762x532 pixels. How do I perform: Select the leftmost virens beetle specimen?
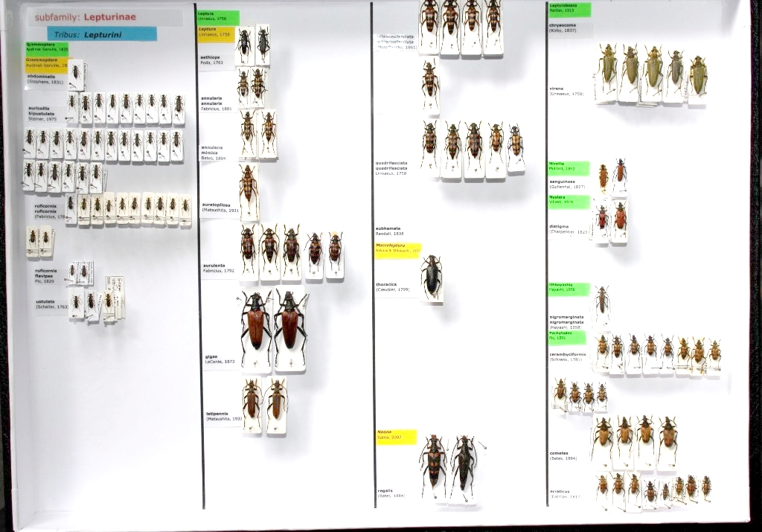tap(607, 69)
